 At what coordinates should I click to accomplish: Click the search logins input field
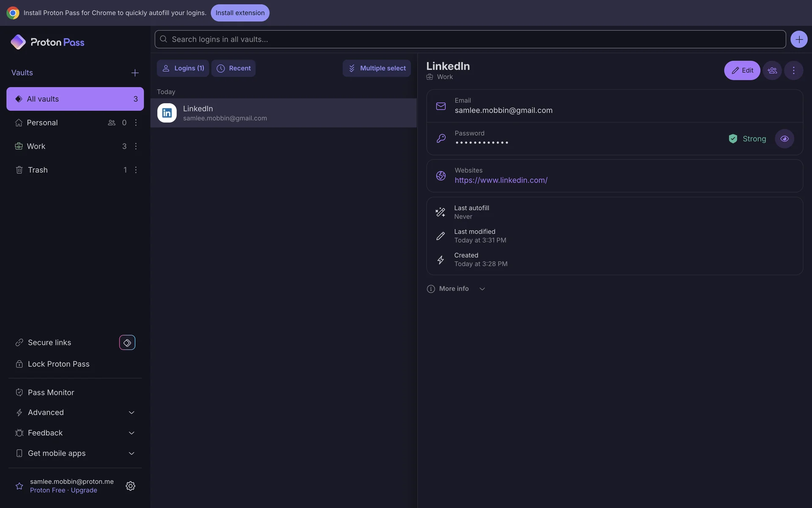click(x=469, y=39)
